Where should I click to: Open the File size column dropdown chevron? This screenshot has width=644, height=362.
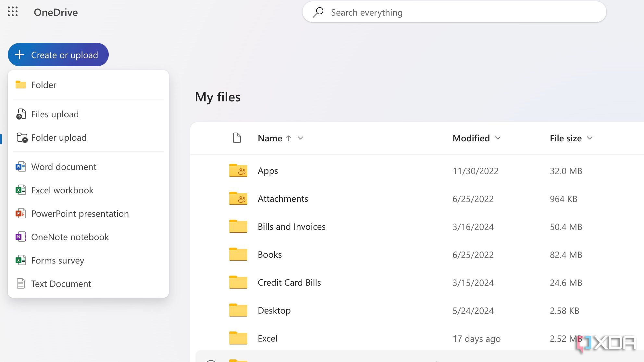point(590,138)
